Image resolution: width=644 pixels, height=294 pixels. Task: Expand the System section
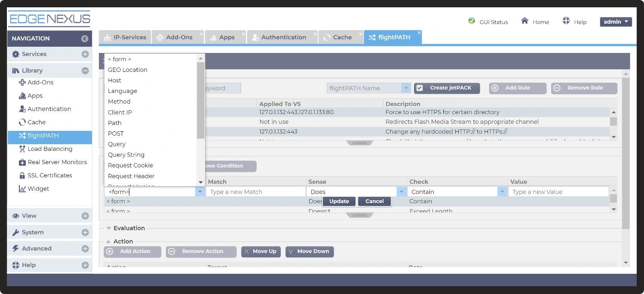(85, 232)
